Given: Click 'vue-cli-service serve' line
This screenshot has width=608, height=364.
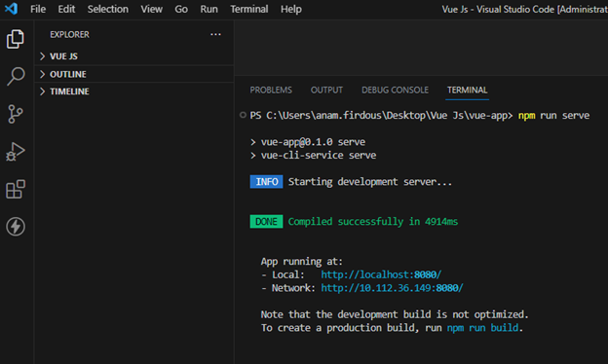Looking at the screenshot, I should (x=319, y=156).
